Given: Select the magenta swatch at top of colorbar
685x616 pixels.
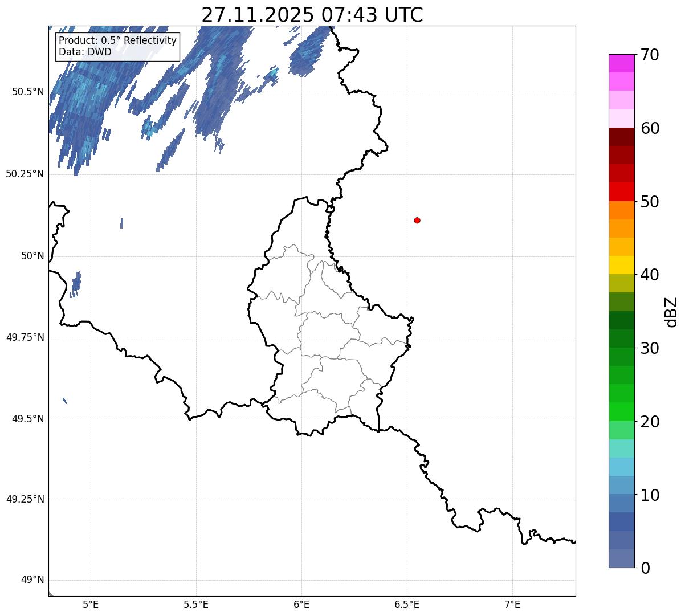Looking at the screenshot, I should click(622, 63).
